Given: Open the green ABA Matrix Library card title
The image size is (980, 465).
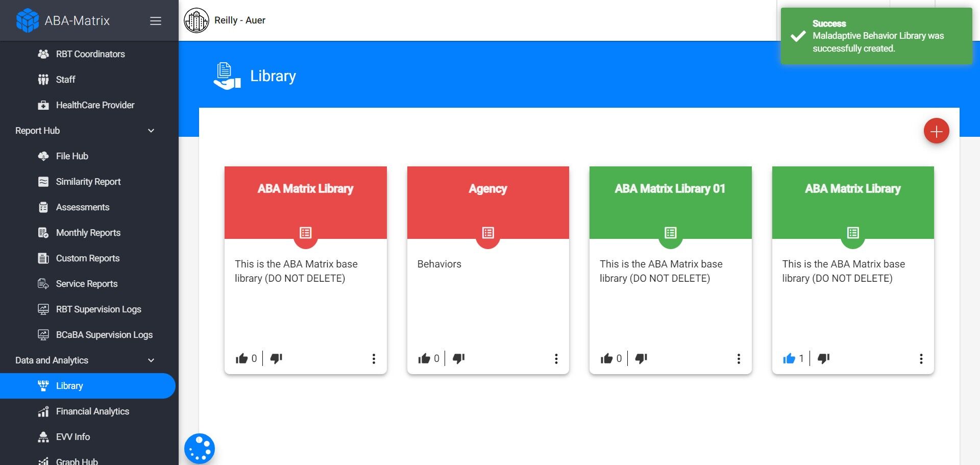Looking at the screenshot, I should (x=853, y=189).
